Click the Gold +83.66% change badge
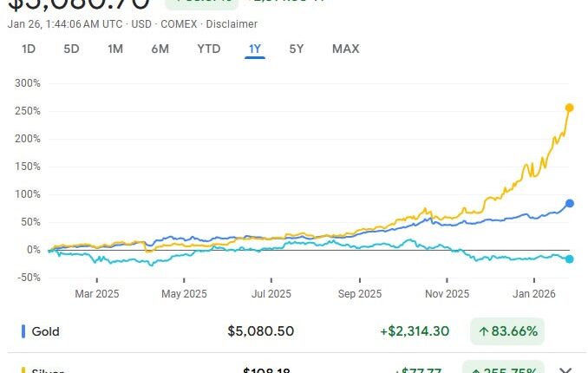The width and height of the screenshot is (588, 373). click(507, 331)
